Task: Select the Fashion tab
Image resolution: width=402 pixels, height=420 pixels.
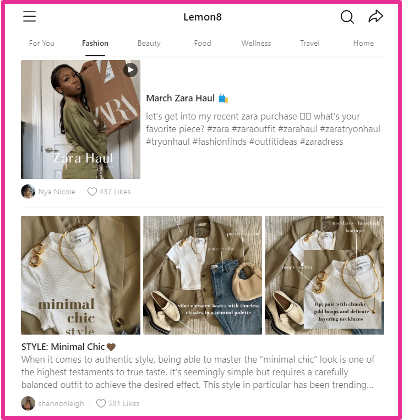Action: (95, 43)
